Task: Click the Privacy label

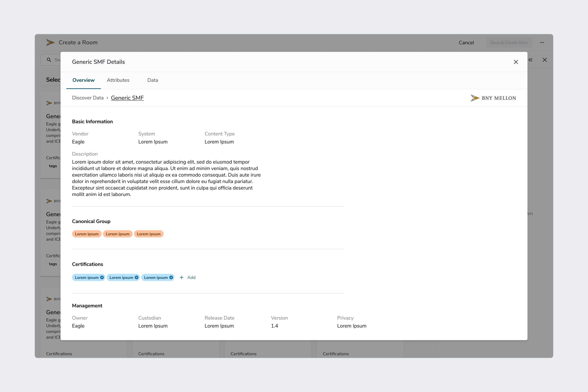Action: [x=345, y=318]
